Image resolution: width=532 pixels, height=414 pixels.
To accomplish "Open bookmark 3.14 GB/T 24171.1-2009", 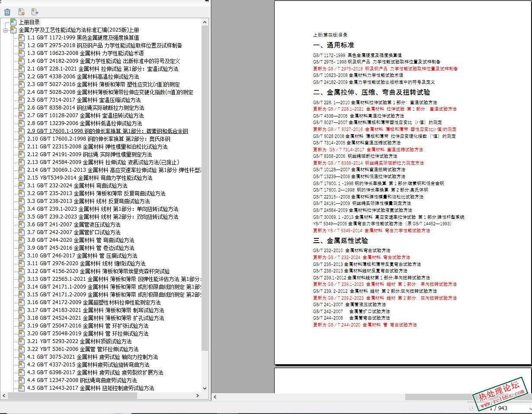I will [114, 287].
